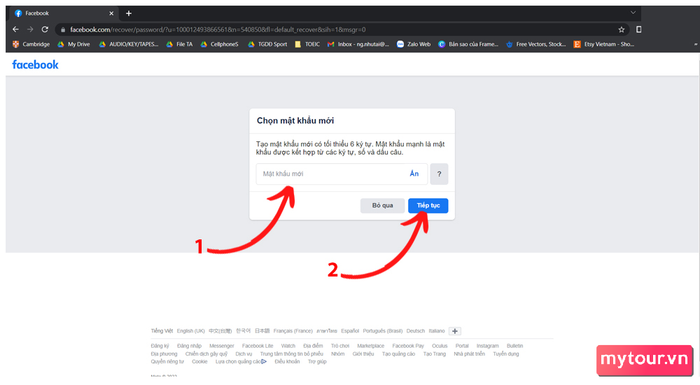Open the Tuyển dụng footer link

[x=506, y=354]
